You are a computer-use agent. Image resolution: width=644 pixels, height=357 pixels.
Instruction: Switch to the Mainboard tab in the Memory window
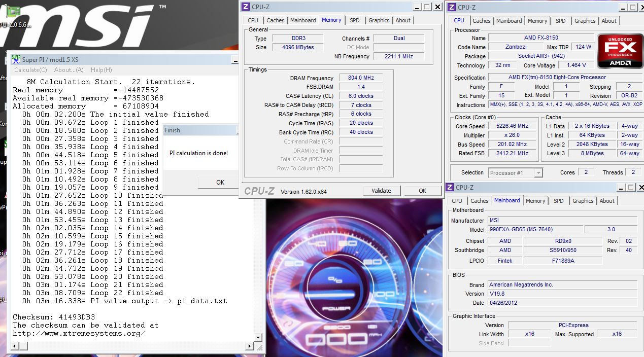[x=303, y=20]
